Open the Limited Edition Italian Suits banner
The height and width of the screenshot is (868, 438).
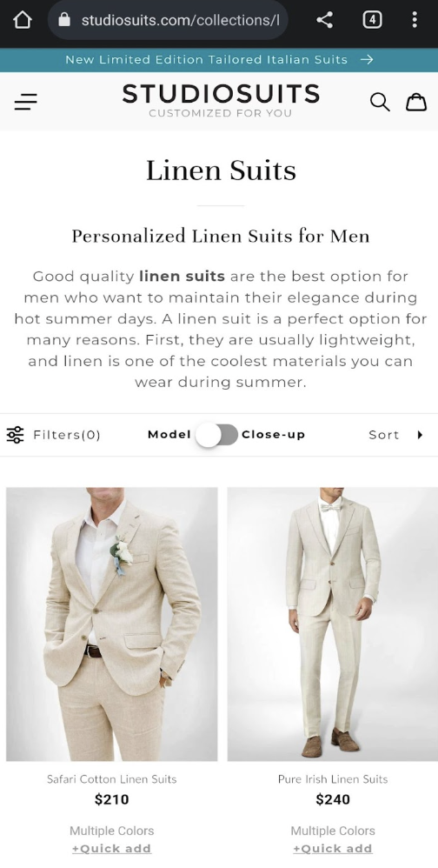coord(219,60)
